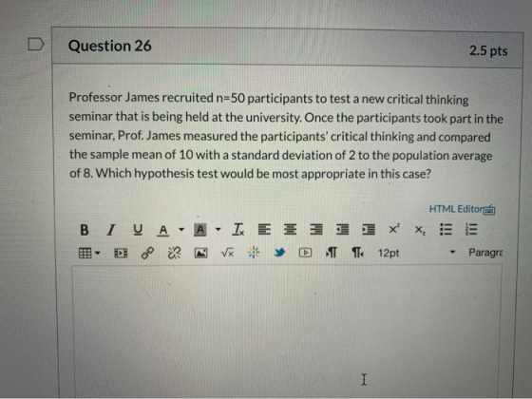Open the Paragraph format dropdown
This screenshot has height=399, width=532.
(485, 253)
